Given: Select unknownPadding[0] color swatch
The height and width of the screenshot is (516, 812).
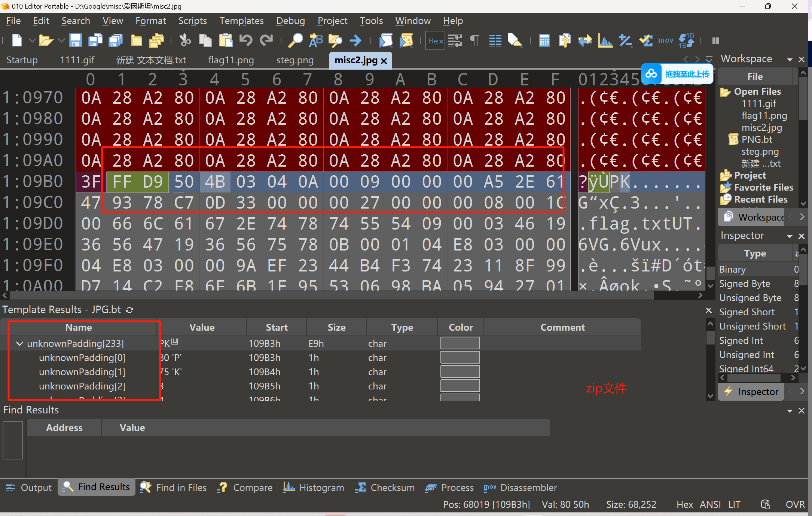Looking at the screenshot, I should coord(461,357).
